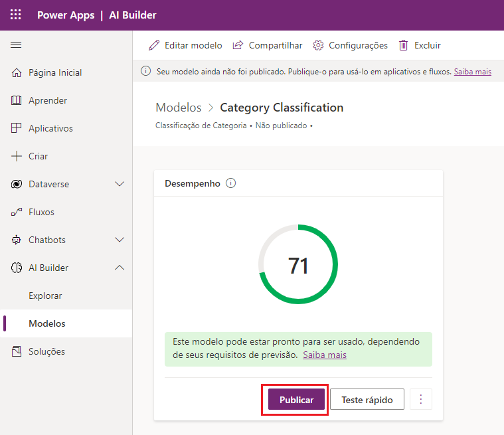Click the Classificação de Categoria label
The image size is (504, 435).
pyautogui.click(x=201, y=126)
